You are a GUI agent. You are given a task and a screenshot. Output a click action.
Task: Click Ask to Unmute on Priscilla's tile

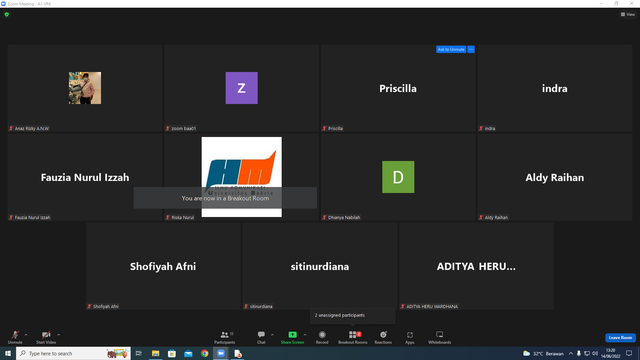click(451, 49)
